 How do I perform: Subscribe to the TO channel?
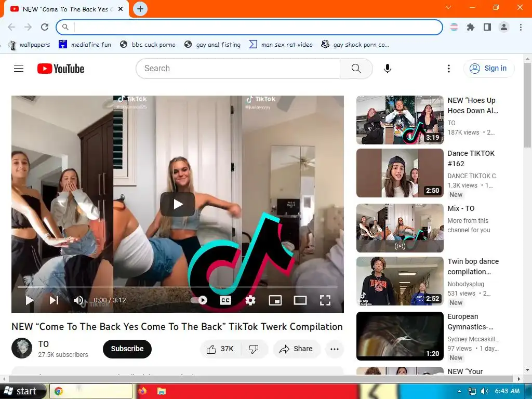click(x=127, y=349)
